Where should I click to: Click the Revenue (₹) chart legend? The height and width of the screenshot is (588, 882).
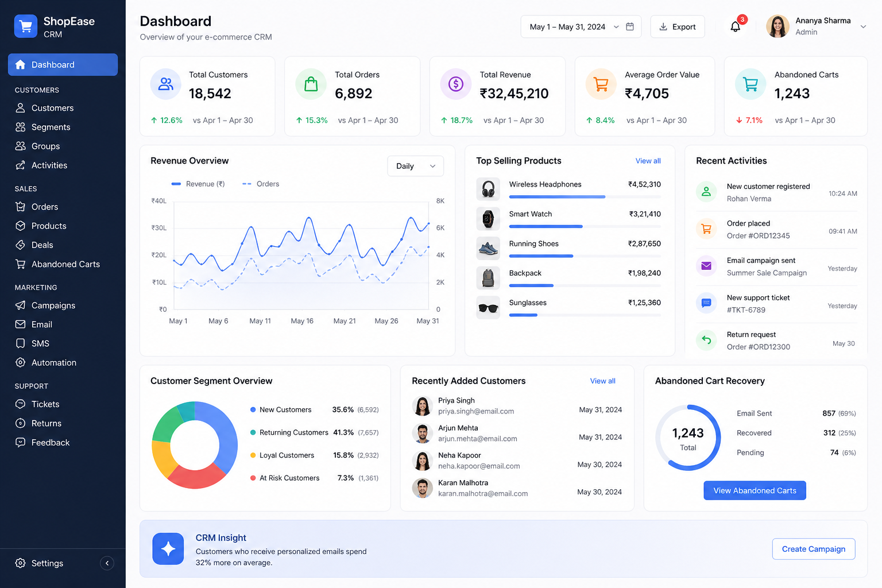(198, 184)
